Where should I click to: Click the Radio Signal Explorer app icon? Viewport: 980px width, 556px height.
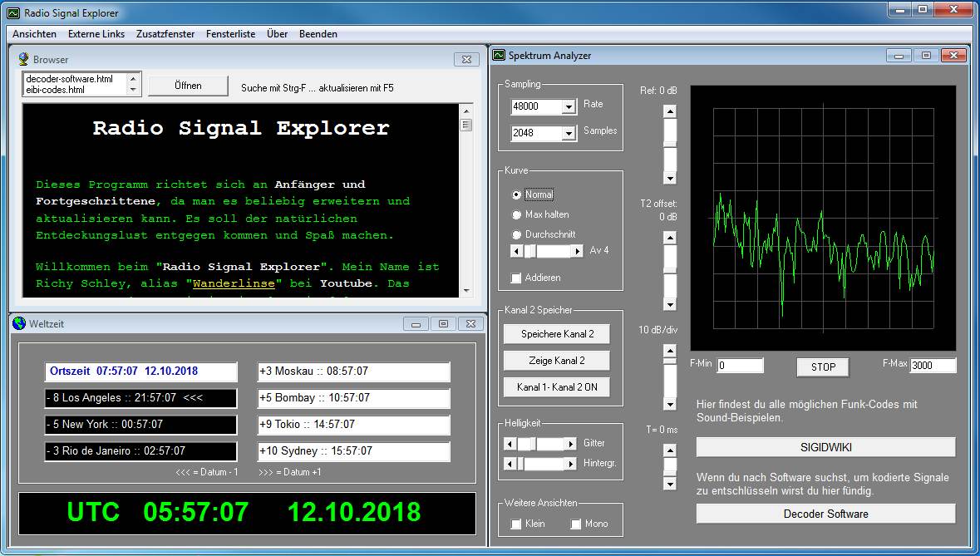click(13, 13)
